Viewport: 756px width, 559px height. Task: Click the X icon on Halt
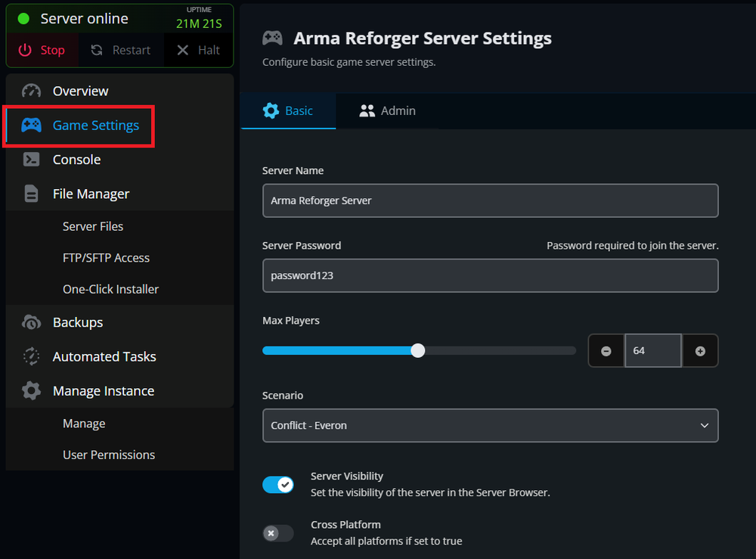182,50
